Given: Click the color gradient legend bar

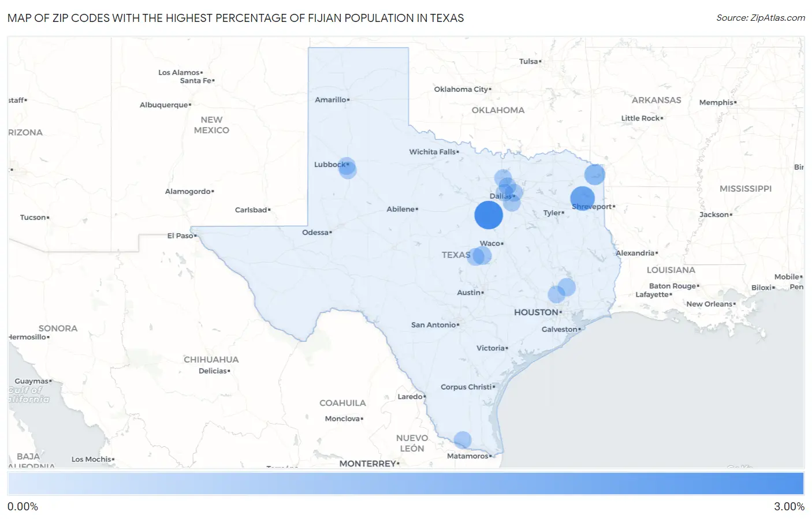Looking at the screenshot, I should [406, 483].
